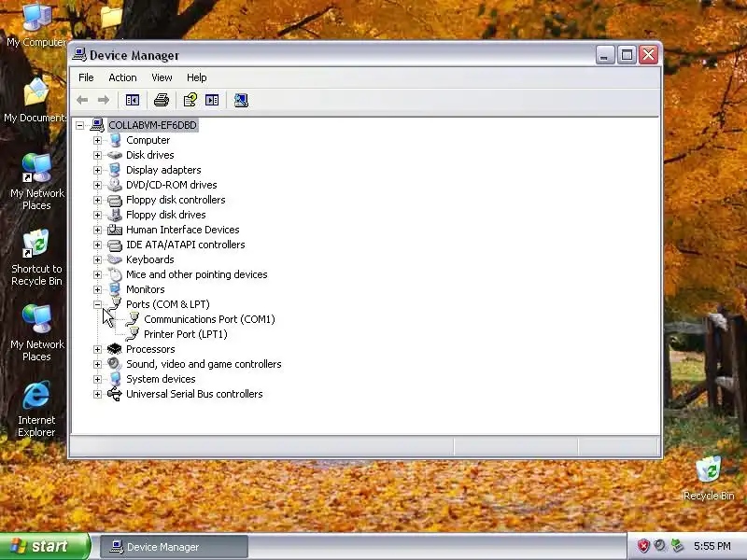Select the Floppy disk drives icon

pyautogui.click(x=114, y=215)
